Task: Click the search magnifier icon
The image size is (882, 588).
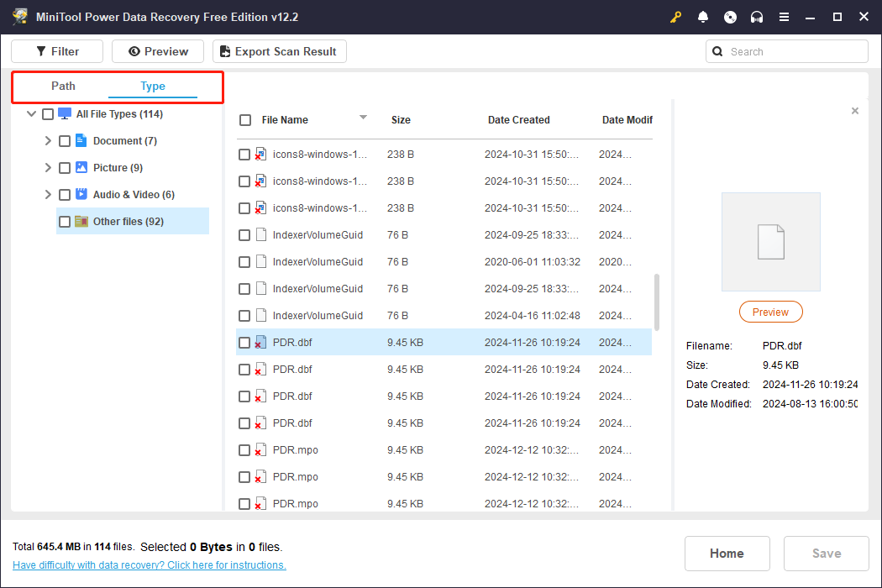Action: [x=717, y=51]
